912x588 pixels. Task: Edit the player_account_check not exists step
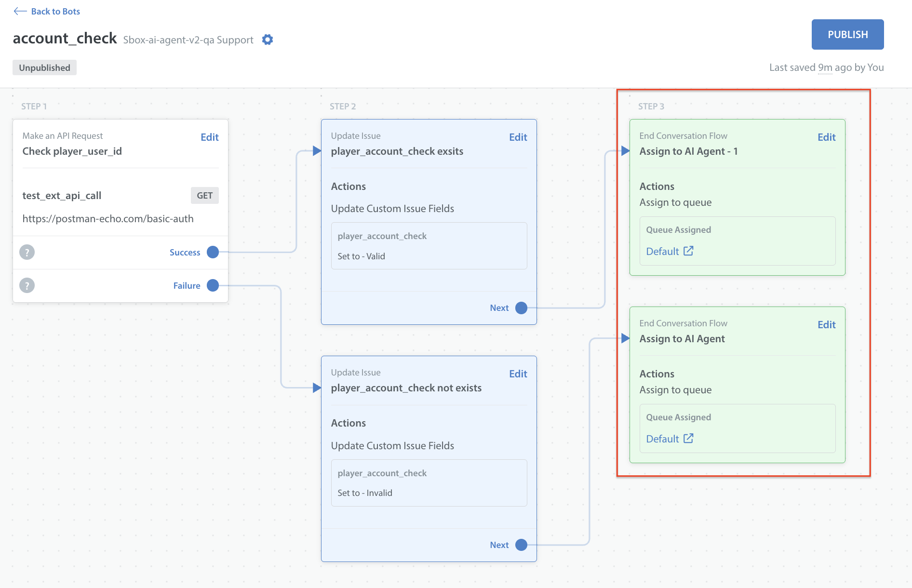point(518,374)
